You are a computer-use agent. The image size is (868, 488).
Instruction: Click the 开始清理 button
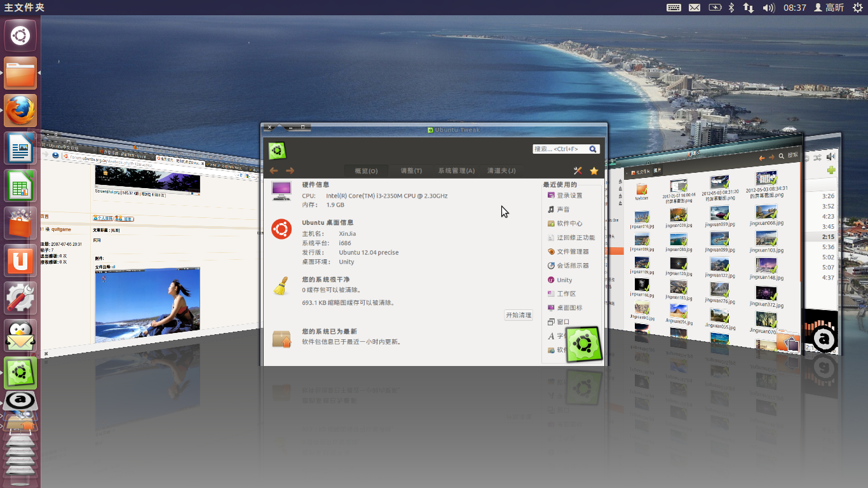click(x=519, y=315)
